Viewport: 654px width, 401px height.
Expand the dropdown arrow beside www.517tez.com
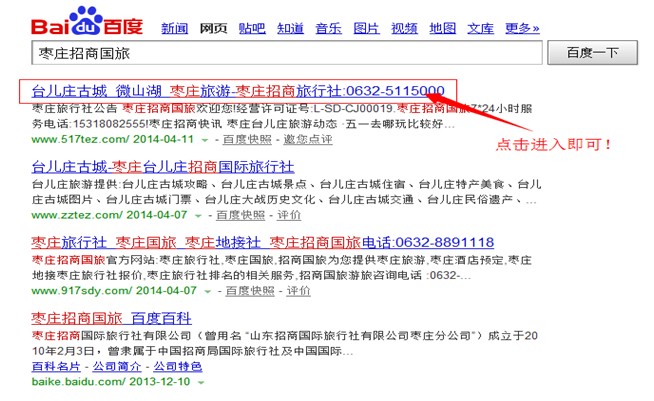pyautogui.click(x=204, y=140)
